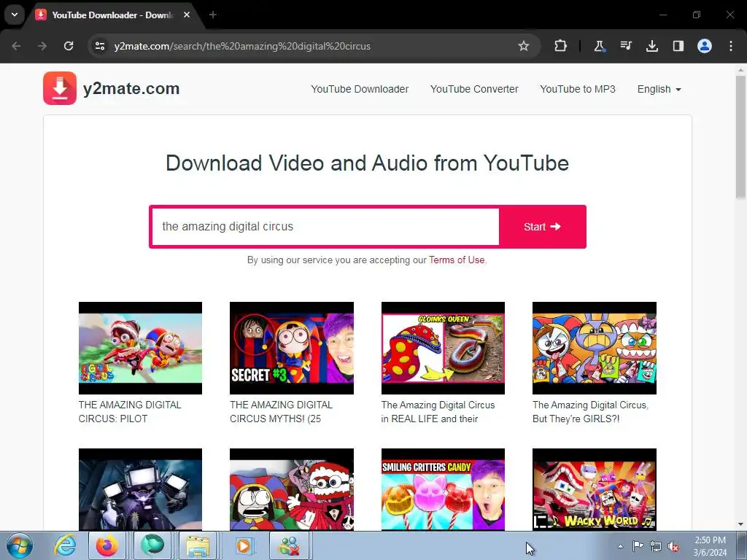Open media controls icon in toolbar
This screenshot has width=747, height=560.
coord(625,46)
